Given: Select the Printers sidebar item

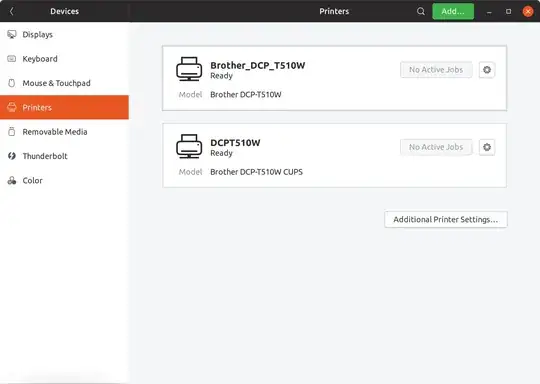Looking at the screenshot, I should tap(64, 107).
